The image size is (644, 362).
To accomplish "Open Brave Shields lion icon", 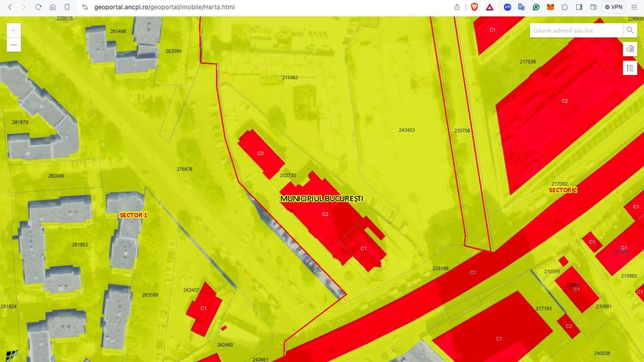I will tap(474, 7).
